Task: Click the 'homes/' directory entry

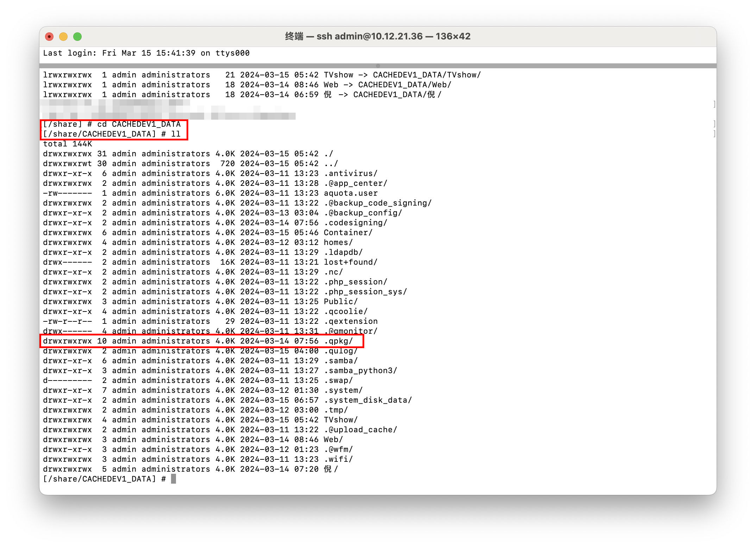Action: point(338,243)
